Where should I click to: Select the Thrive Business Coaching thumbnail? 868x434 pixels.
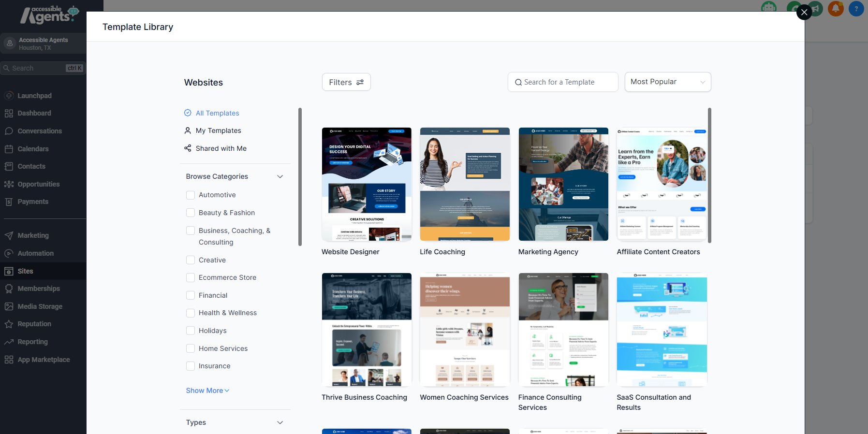(367, 330)
